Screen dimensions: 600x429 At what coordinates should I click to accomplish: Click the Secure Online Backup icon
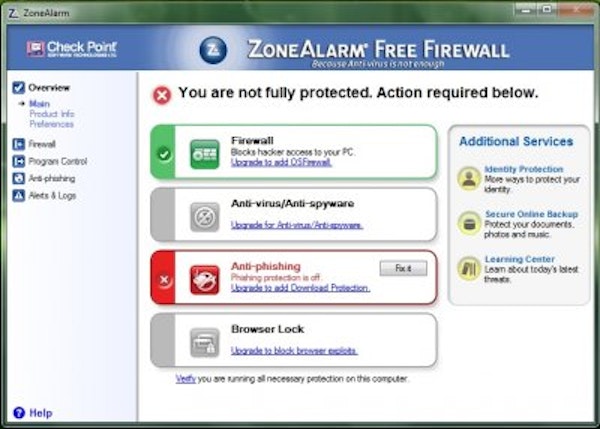click(x=468, y=223)
